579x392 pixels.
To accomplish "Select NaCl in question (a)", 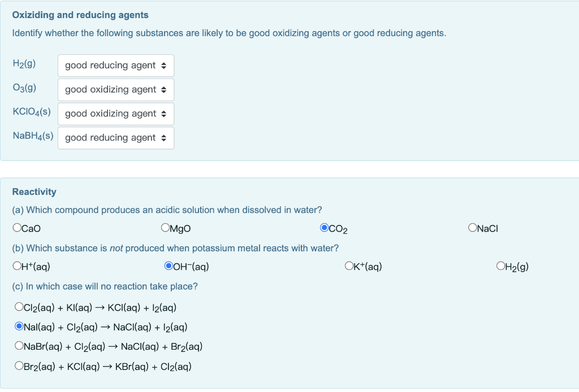I will (x=472, y=228).
